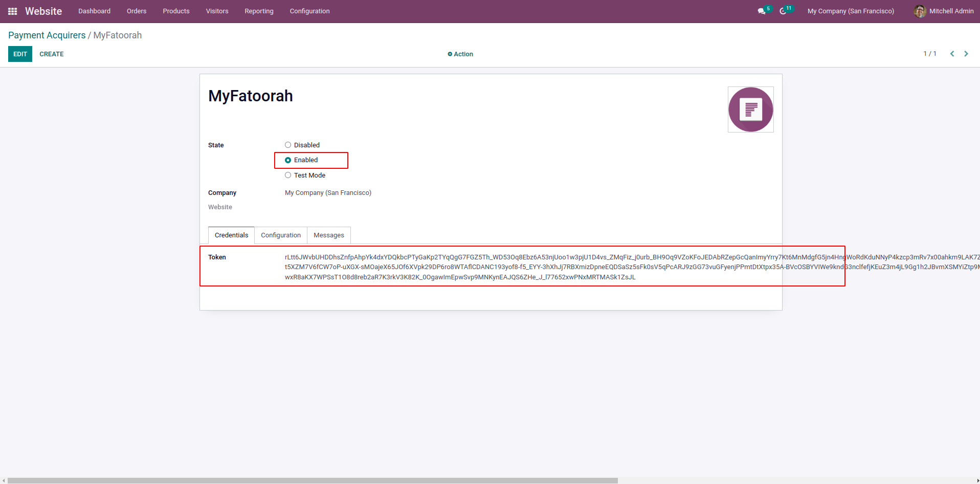Open the Reporting menu
The image size is (980, 484).
[x=259, y=11]
